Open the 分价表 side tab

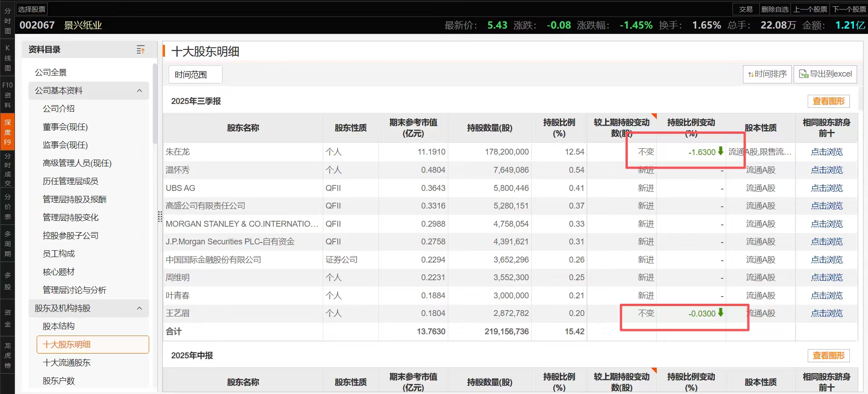point(7,207)
